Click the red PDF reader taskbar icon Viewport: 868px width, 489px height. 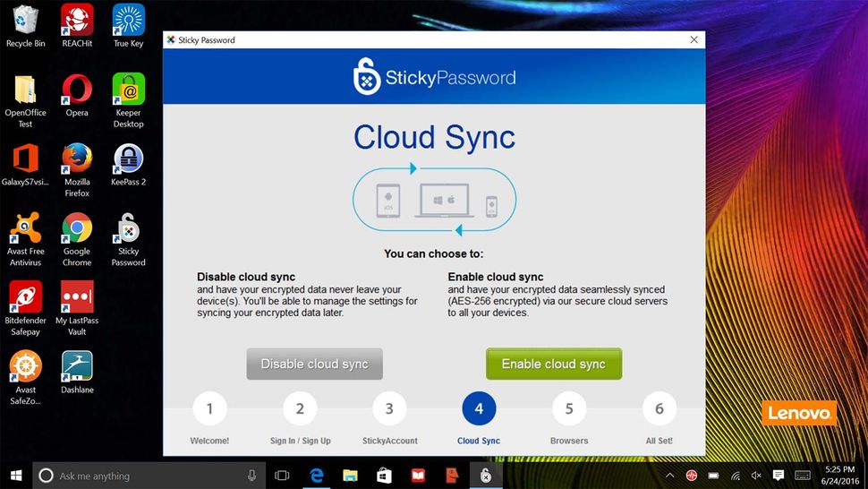[x=418, y=476]
